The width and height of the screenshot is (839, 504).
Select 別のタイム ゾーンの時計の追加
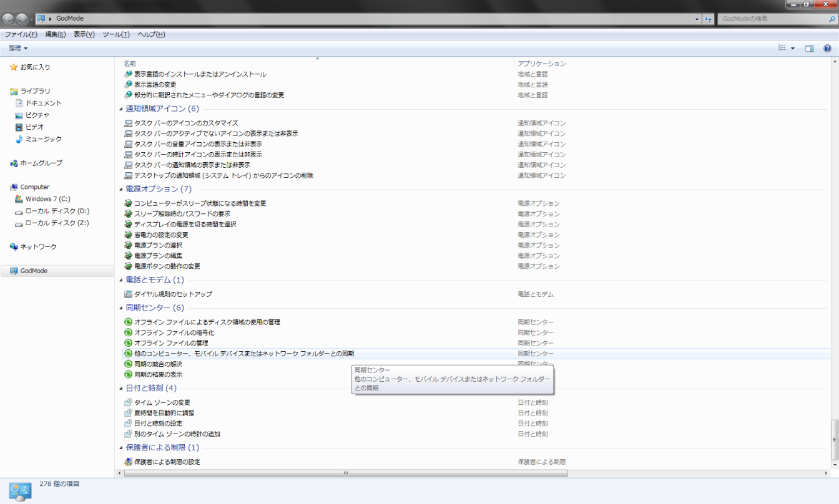tap(177, 434)
